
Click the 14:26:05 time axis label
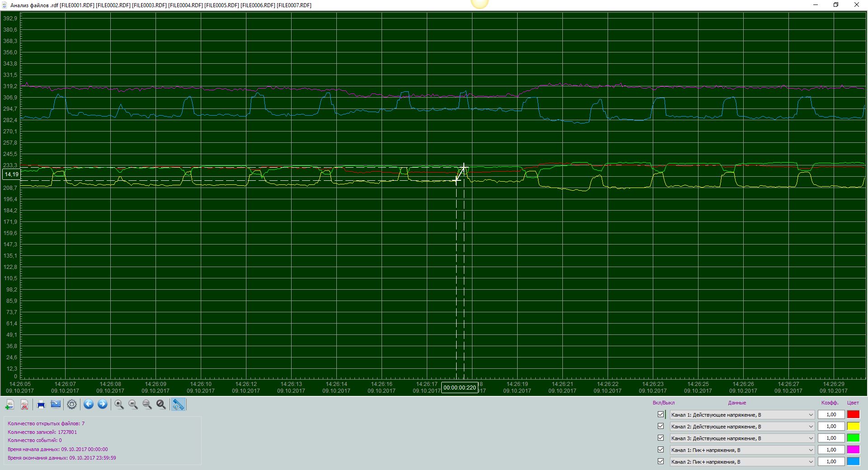pos(20,384)
